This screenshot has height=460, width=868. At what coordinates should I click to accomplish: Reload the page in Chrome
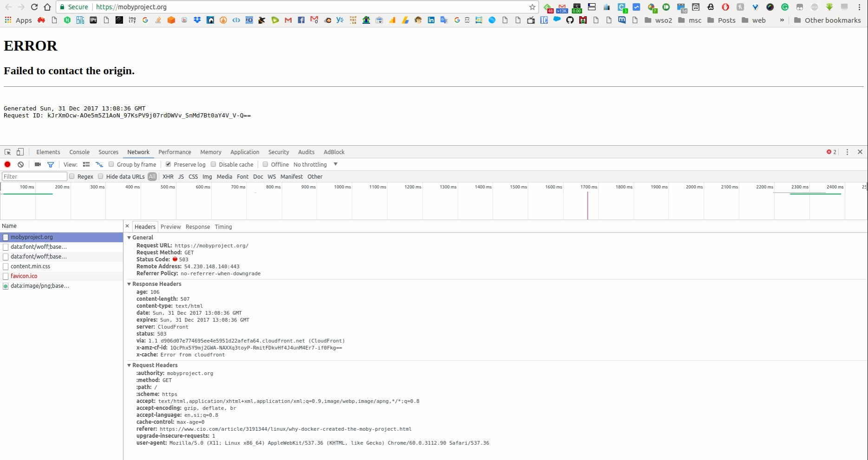point(34,7)
